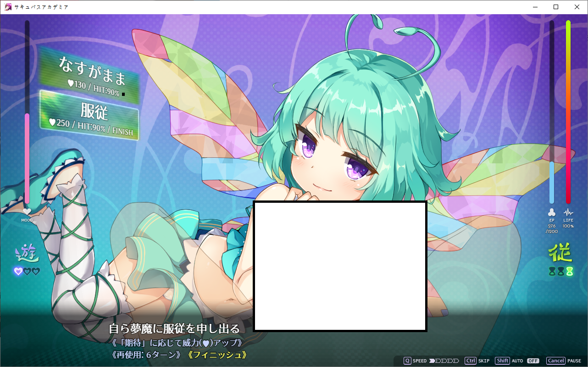Click the 「期待」に応じて威力アップ text line

coord(177,343)
